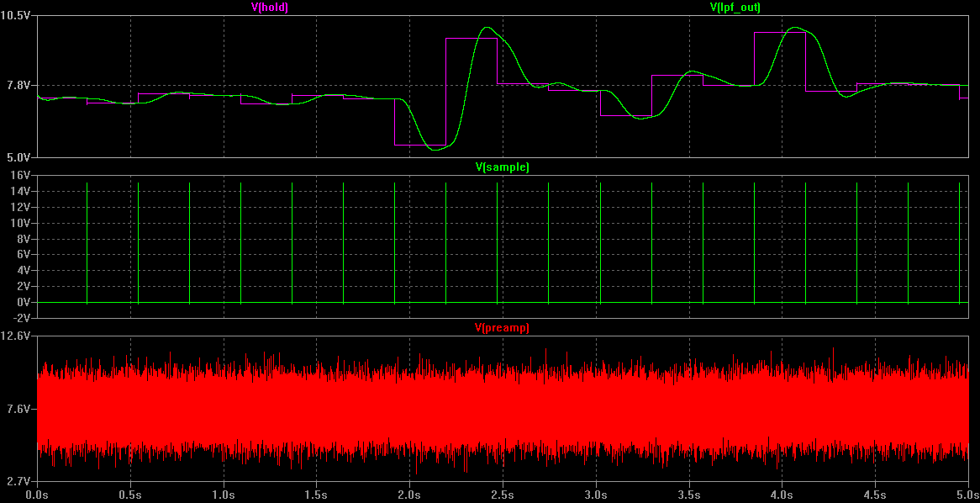Screen dimensions: 980x503
Task: Click the 2V axis label in sample pane
Action: coord(24,287)
